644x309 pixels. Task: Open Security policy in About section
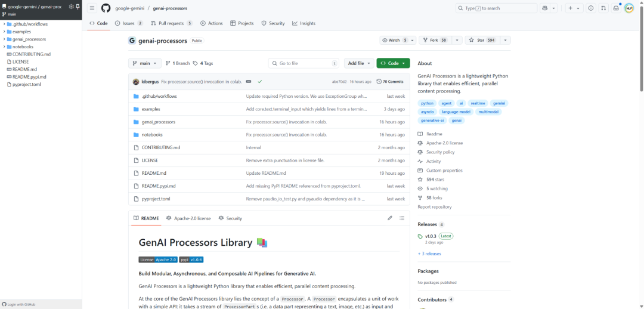tap(440, 152)
